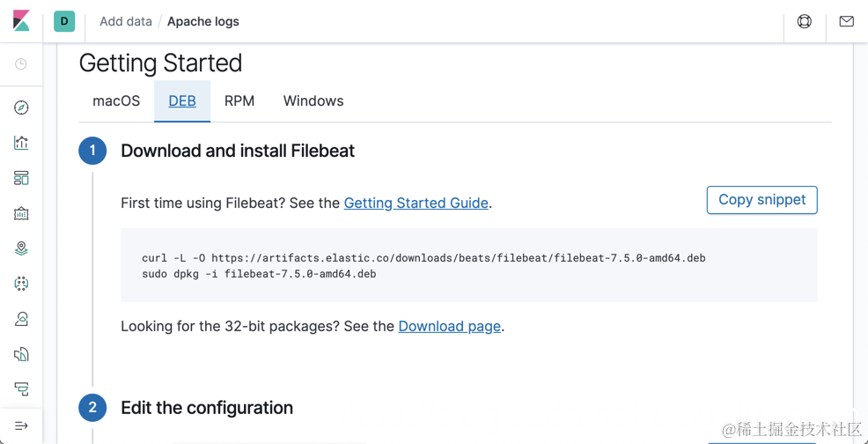
Task: Expand the side navigation menu
Action: point(21,425)
